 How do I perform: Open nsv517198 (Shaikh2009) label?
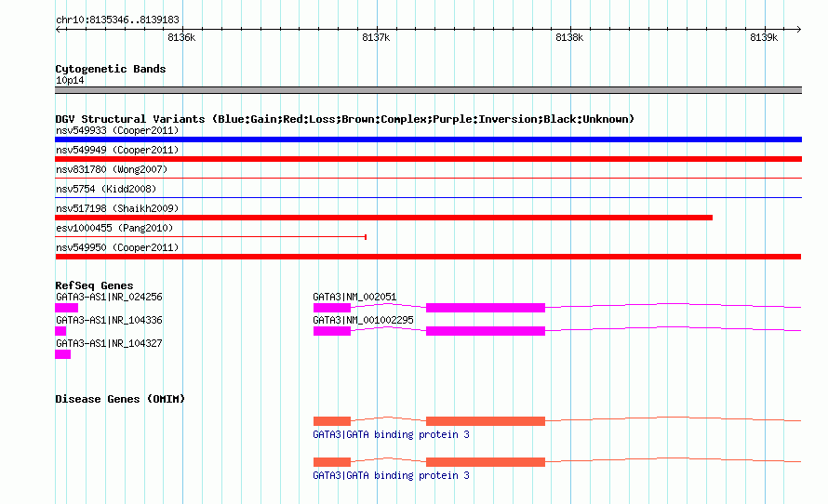coord(117,208)
